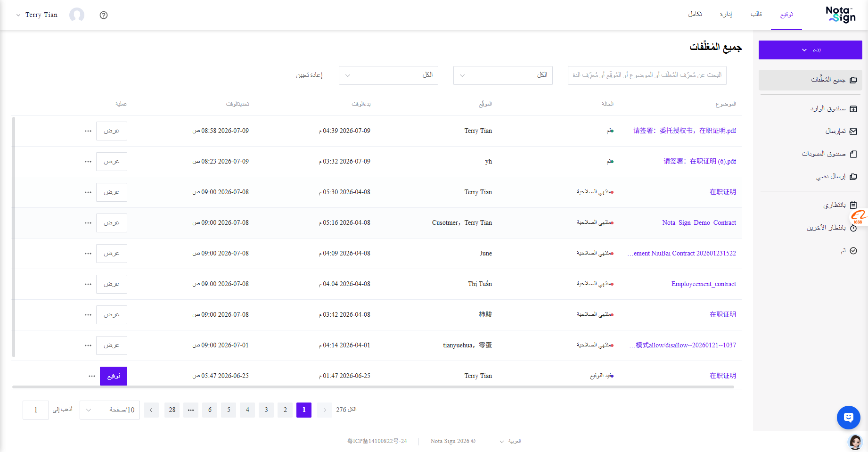Image resolution: width=868 pixels, height=452 pixels.
Task: Open the Arabic language selector in footer
Action: tap(510, 442)
